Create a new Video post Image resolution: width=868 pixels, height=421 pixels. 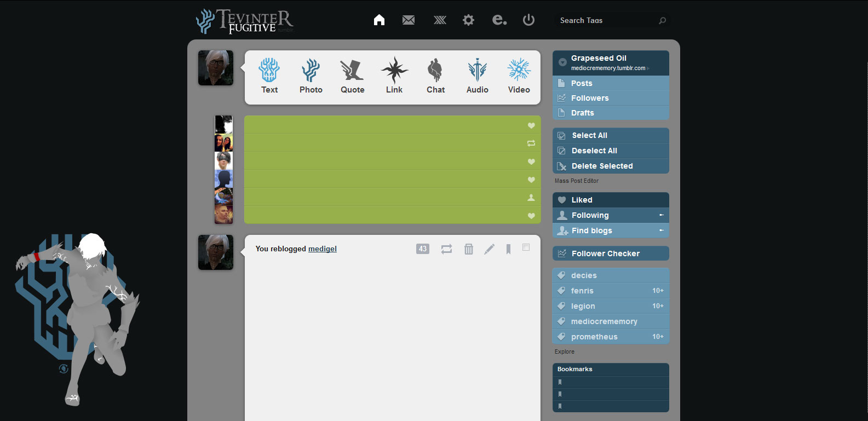[x=519, y=76]
